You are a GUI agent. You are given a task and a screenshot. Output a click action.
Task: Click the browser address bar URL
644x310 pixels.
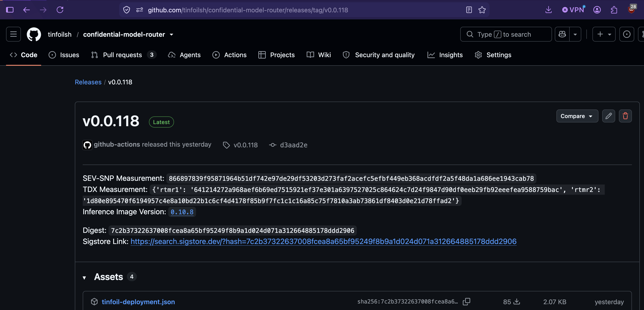click(x=248, y=10)
